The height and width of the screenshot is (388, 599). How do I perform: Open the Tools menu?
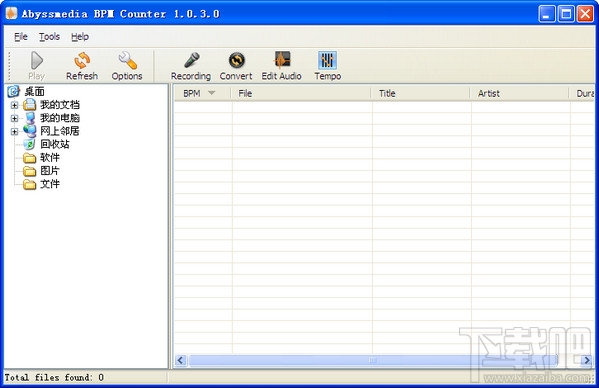point(49,37)
